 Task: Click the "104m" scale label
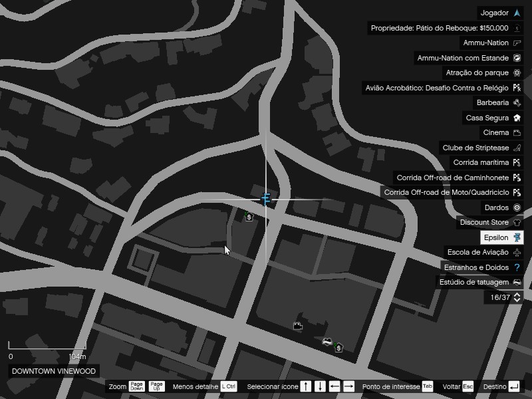point(77,356)
